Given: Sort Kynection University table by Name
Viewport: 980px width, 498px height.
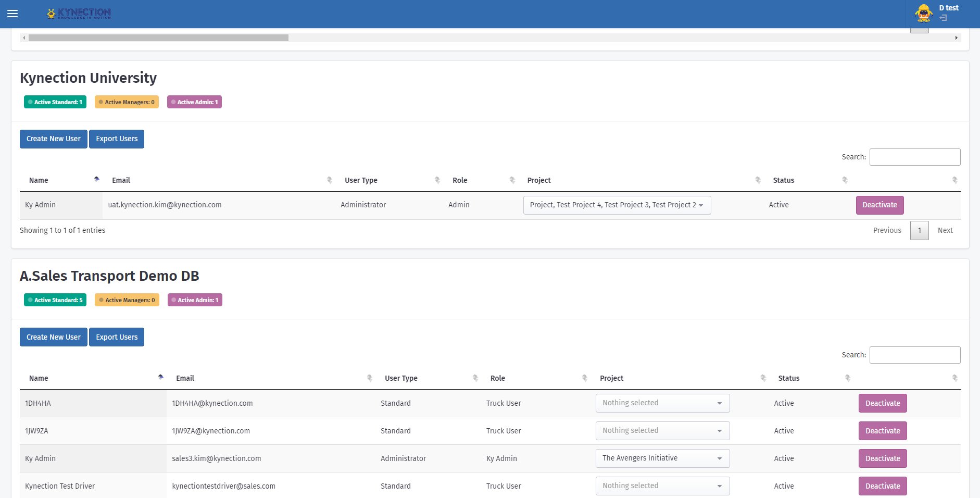Looking at the screenshot, I should pyautogui.click(x=61, y=180).
